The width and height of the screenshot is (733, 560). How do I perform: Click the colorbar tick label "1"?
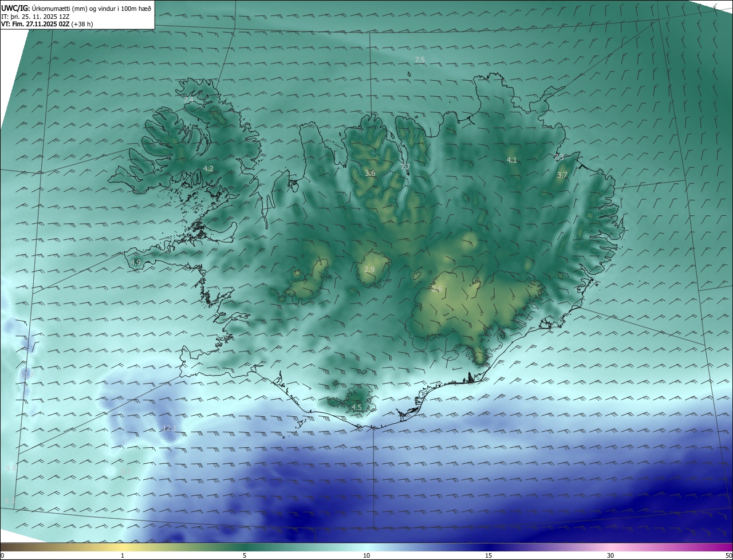tap(123, 555)
